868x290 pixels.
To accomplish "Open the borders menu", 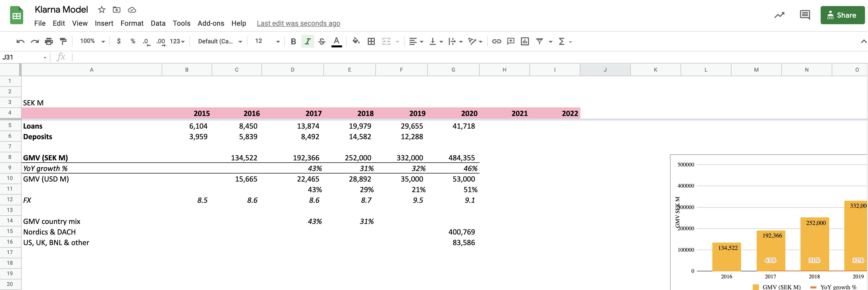I will (371, 41).
